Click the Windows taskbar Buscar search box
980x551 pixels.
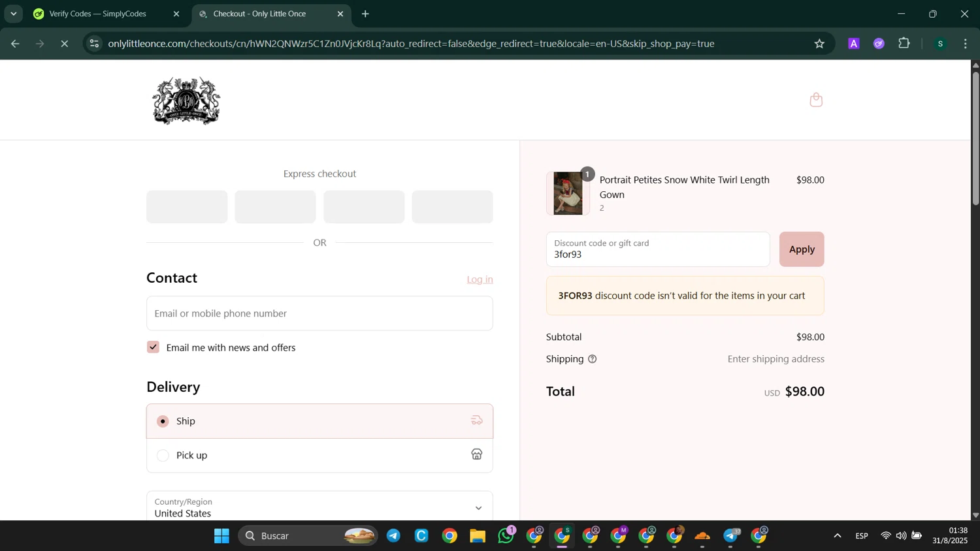pos(308,536)
